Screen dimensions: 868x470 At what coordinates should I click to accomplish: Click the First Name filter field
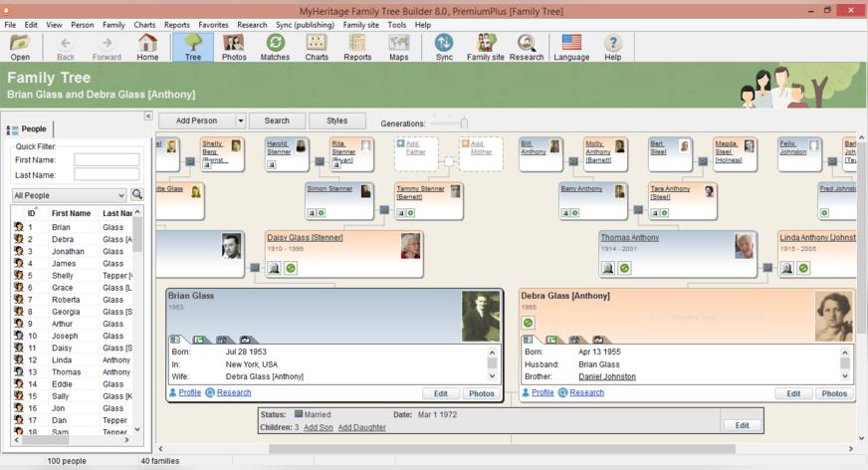(x=107, y=160)
